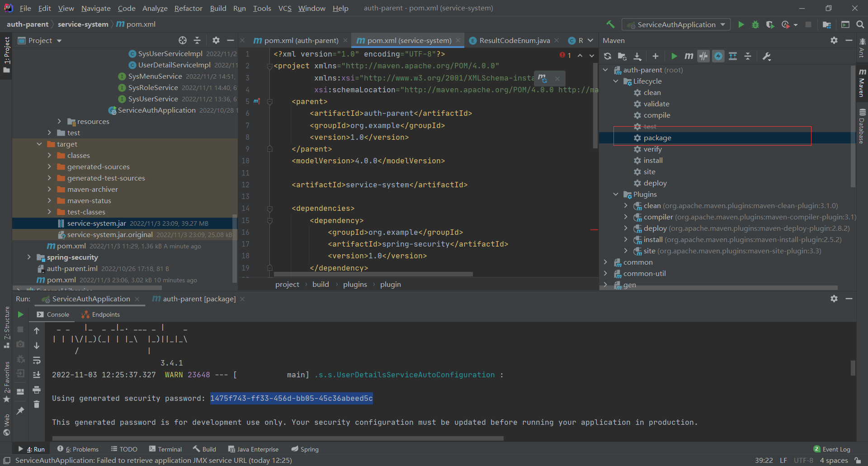
Task: Run selected Maven build with green arrow
Action: [x=674, y=56]
